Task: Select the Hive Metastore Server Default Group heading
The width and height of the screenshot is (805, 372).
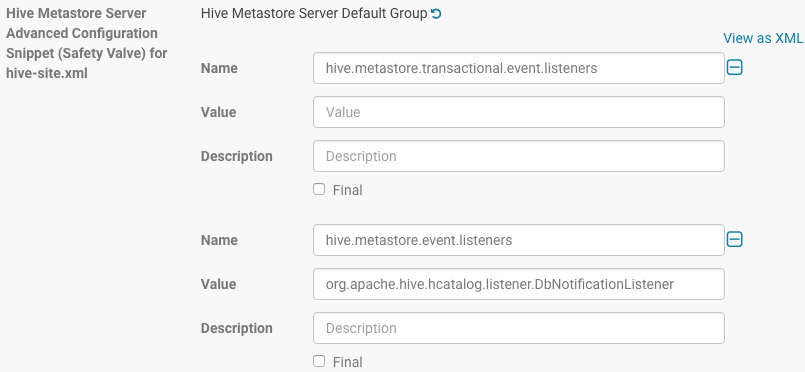Action: (x=314, y=14)
